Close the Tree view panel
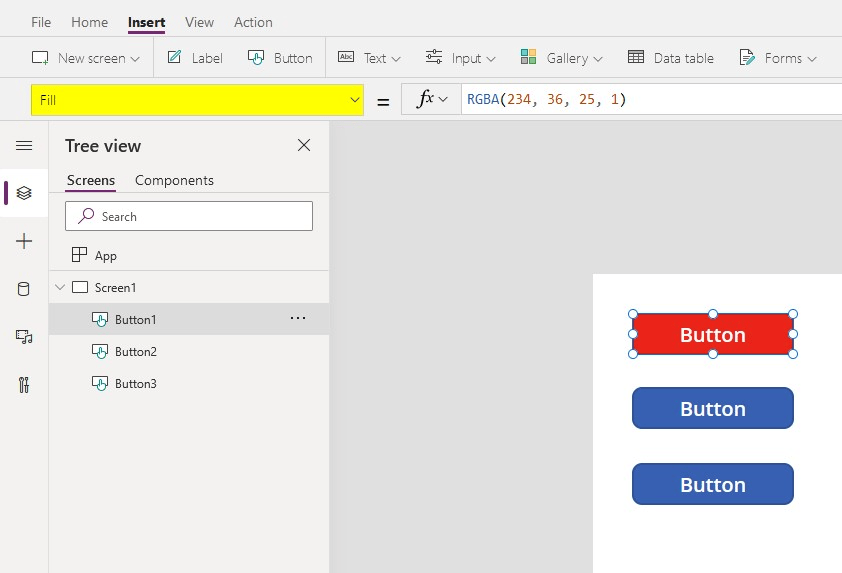This screenshot has height=573, width=842. pyautogui.click(x=304, y=146)
